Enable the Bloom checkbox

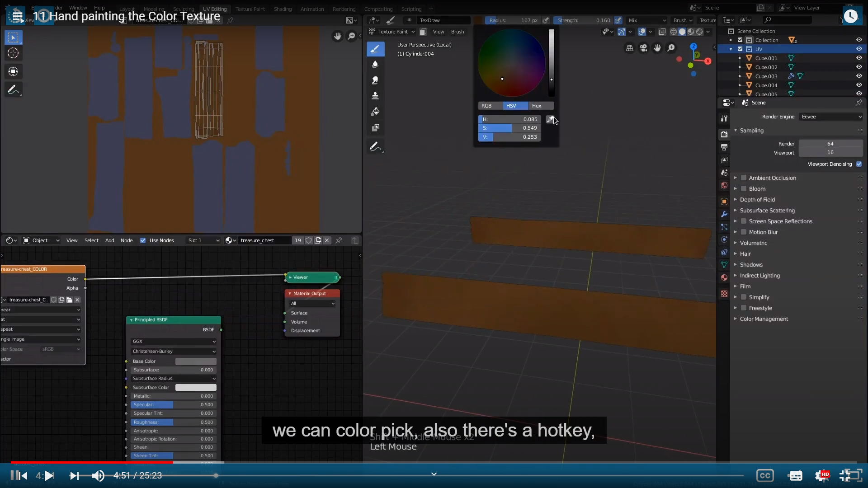744,189
